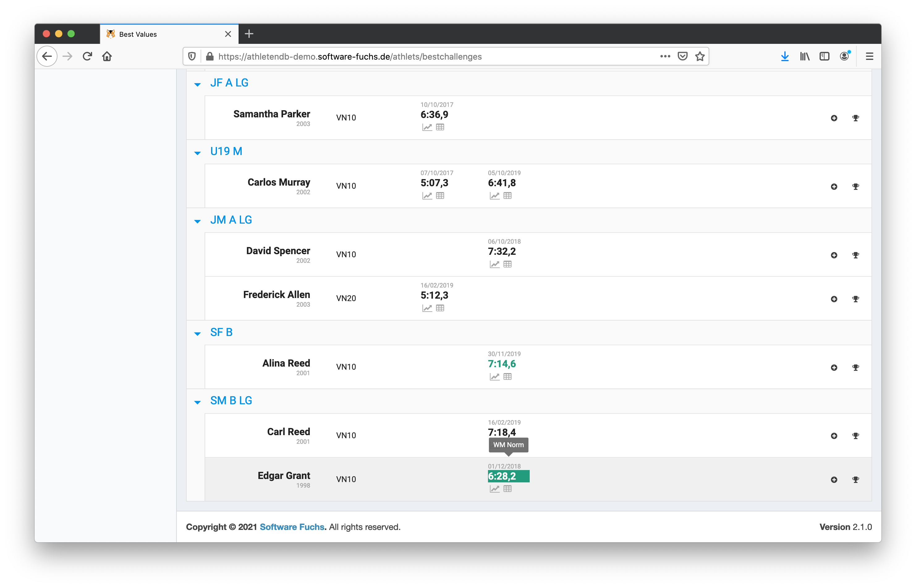Click plus icon in David Spencer row

click(x=834, y=255)
